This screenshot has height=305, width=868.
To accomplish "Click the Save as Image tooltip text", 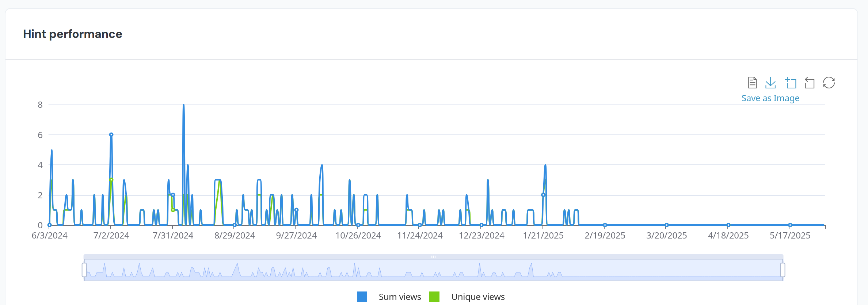I will point(770,98).
